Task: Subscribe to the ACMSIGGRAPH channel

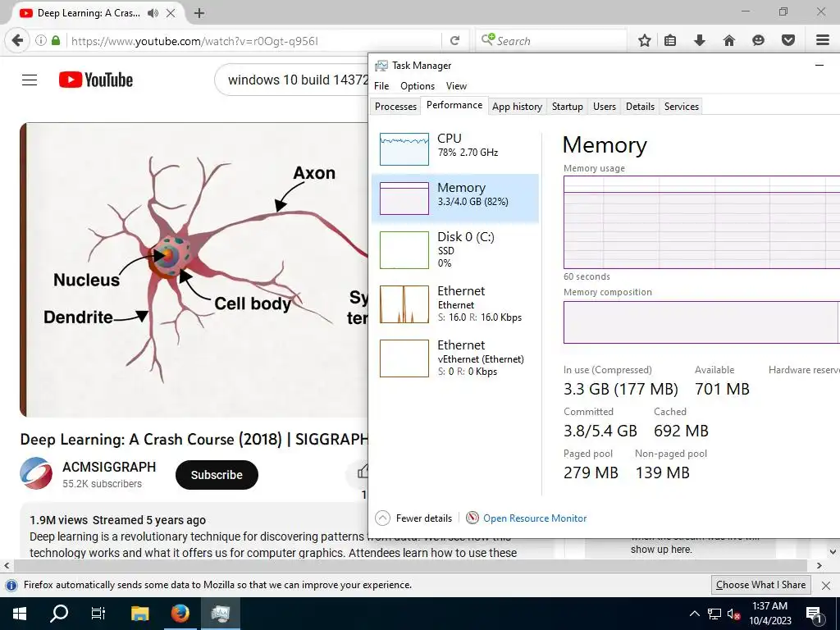Action: click(217, 475)
